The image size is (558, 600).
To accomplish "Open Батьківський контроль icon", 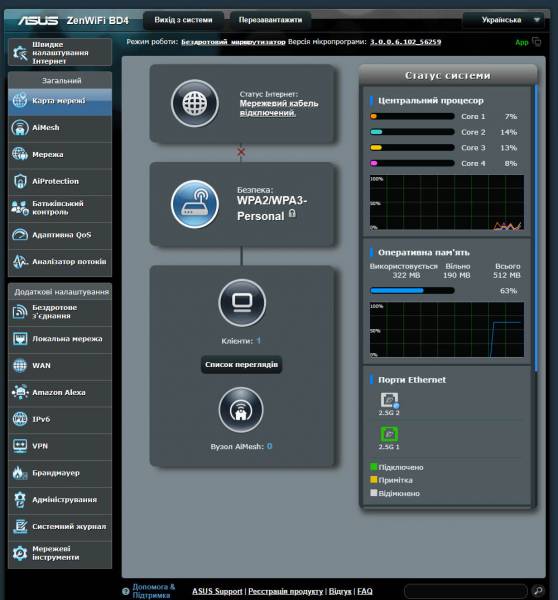I will [20, 208].
